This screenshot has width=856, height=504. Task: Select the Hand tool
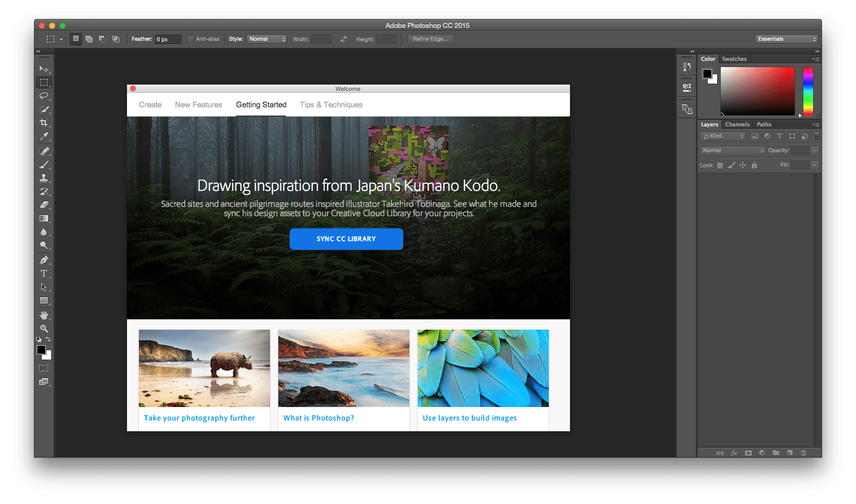point(44,315)
